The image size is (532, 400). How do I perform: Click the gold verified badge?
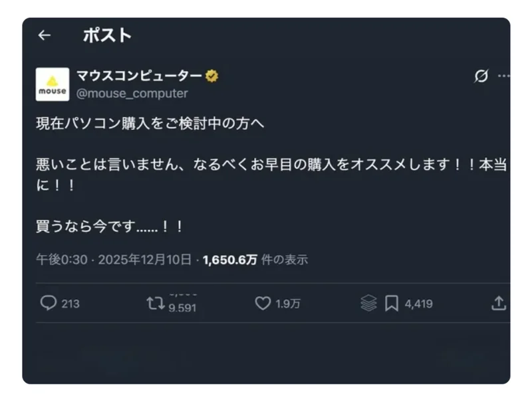tap(212, 76)
